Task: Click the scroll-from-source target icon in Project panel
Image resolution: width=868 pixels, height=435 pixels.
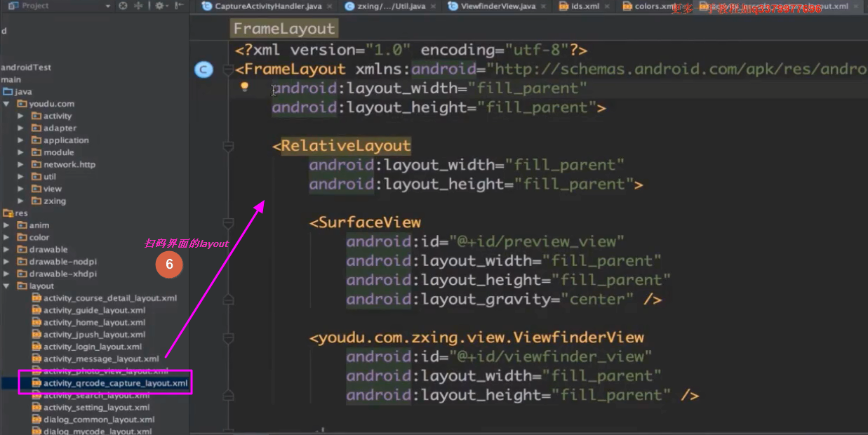Action: 123,6
